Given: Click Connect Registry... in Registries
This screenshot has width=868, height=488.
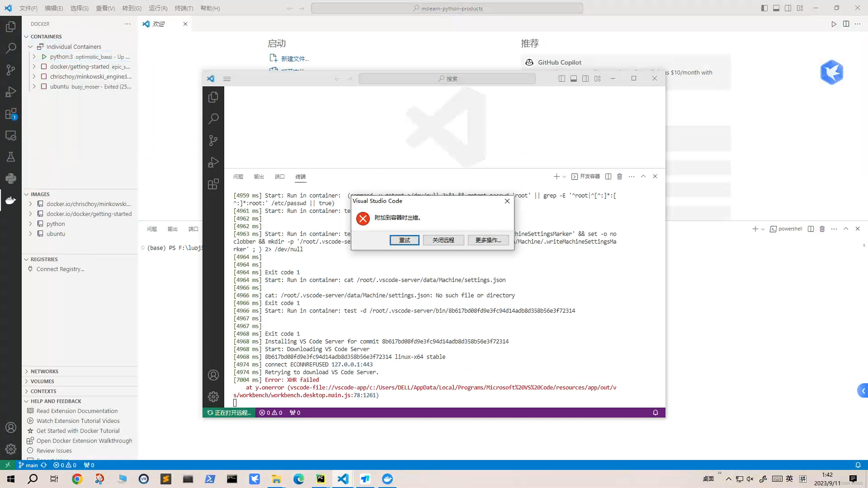Looking at the screenshot, I should 60,269.
